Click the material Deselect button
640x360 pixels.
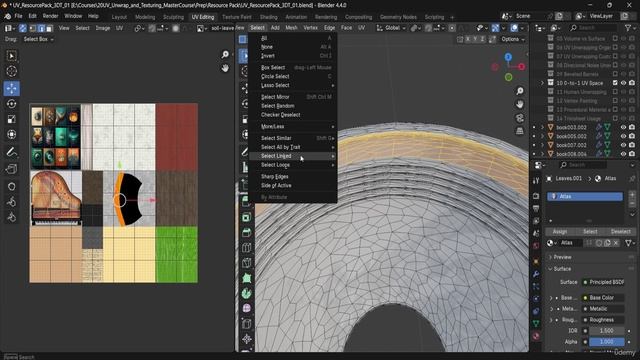(x=620, y=231)
